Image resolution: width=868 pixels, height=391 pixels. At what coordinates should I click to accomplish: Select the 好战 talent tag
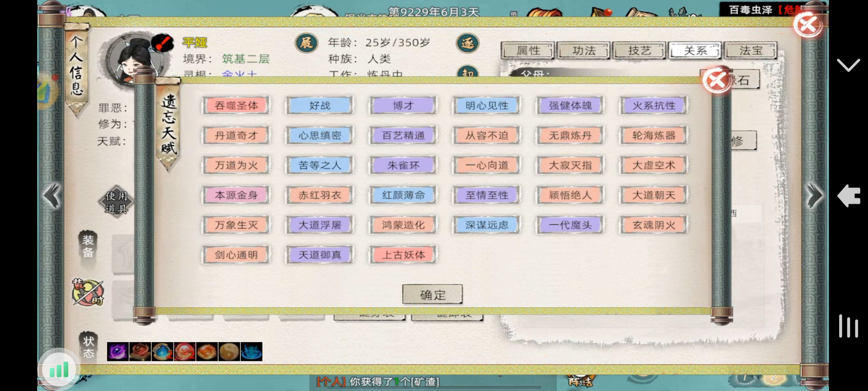click(x=319, y=106)
